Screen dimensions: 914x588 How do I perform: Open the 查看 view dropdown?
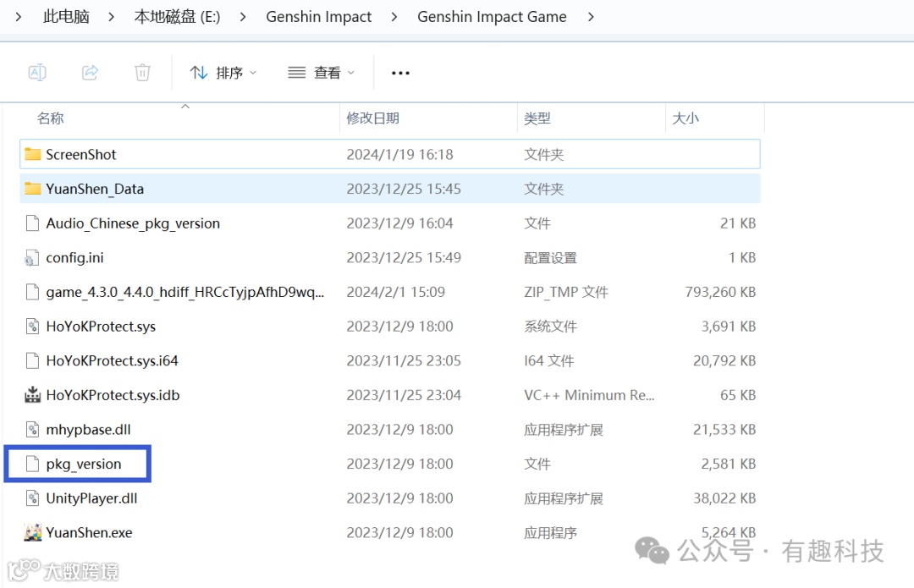(x=322, y=73)
